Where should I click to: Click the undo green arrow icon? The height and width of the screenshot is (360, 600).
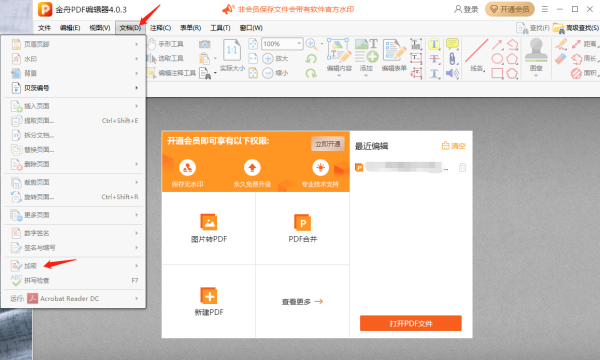click(311, 59)
